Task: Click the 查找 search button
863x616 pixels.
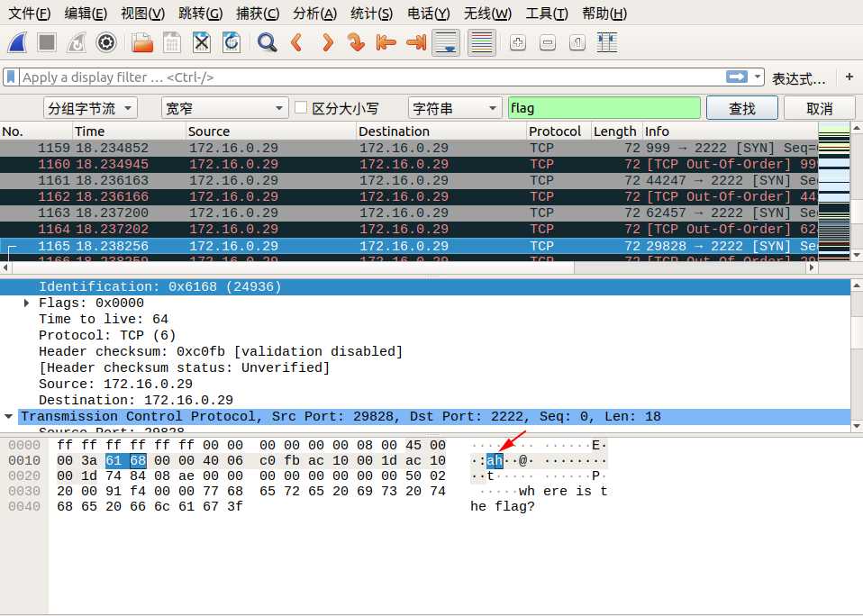Action: [742, 108]
